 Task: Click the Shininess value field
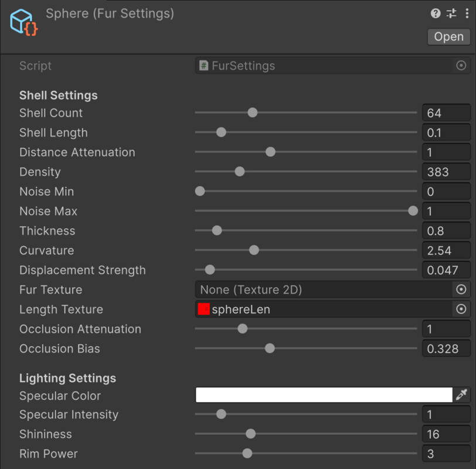(x=446, y=434)
